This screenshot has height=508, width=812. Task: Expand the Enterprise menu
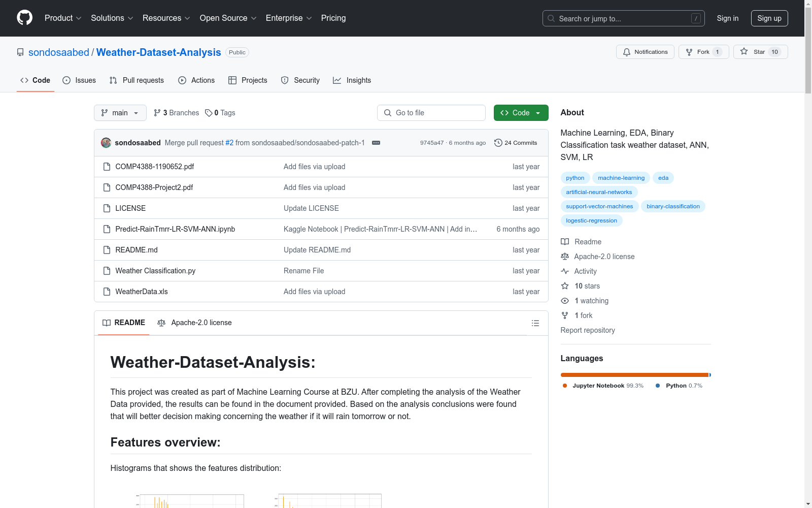tap(289, 18)
